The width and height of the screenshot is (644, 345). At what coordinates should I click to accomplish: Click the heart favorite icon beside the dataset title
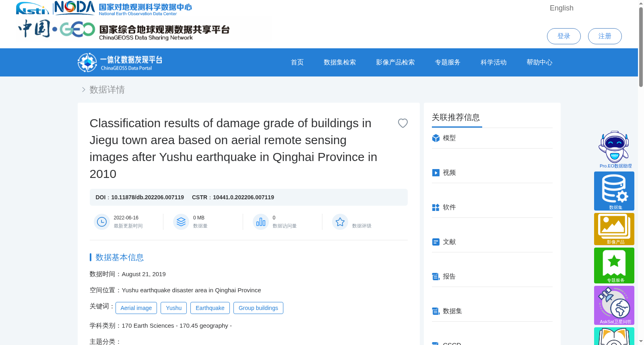403,123
